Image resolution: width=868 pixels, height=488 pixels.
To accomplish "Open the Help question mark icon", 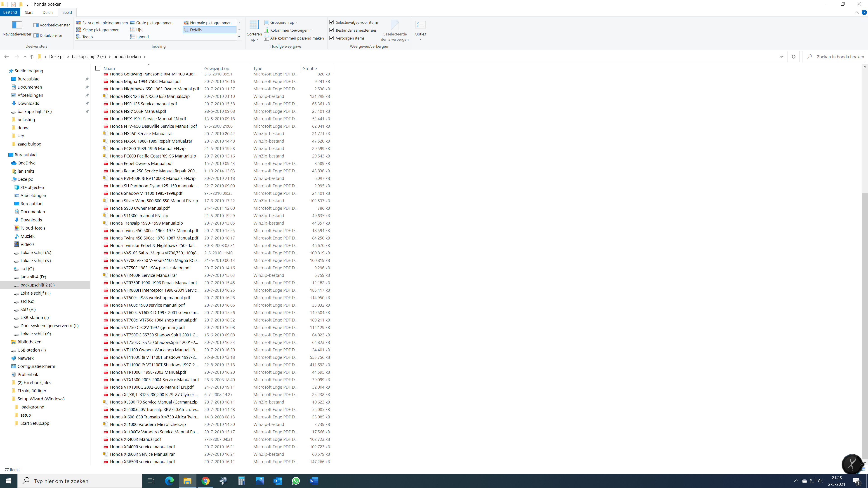I will tap(864, 12).
